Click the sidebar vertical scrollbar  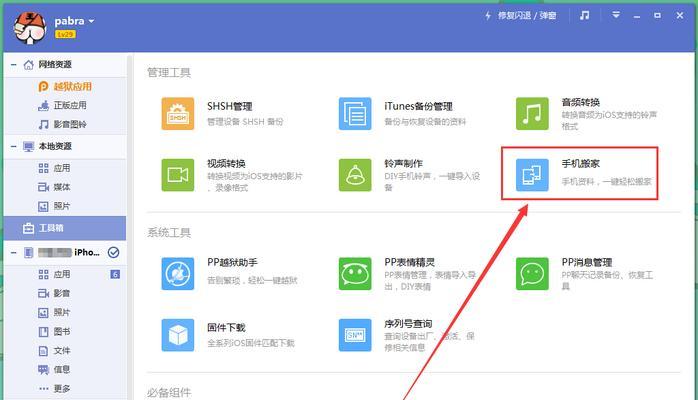point(130,226)
